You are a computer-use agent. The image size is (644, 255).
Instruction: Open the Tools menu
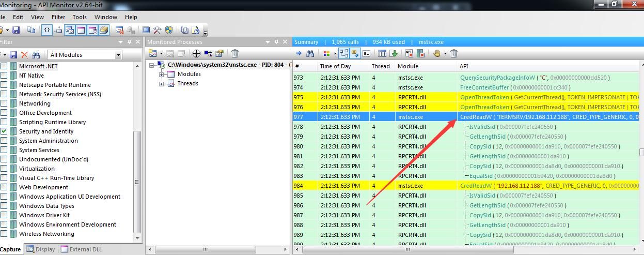80,17
